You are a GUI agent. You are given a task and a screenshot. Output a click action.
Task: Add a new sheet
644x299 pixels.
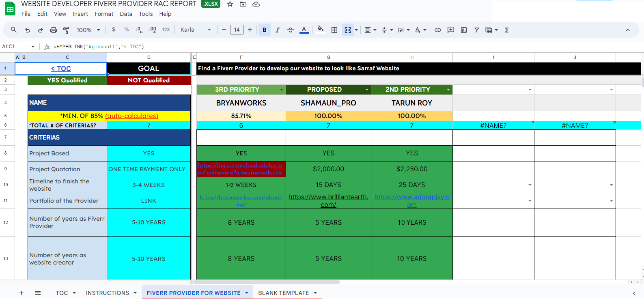(x=22, y=293)
